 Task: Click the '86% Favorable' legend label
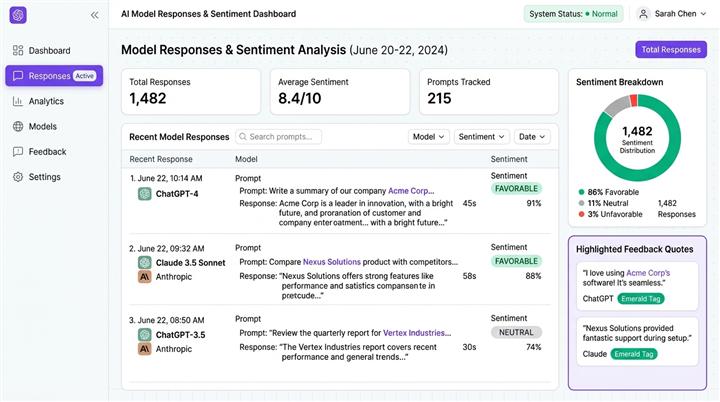click(613, 192)
